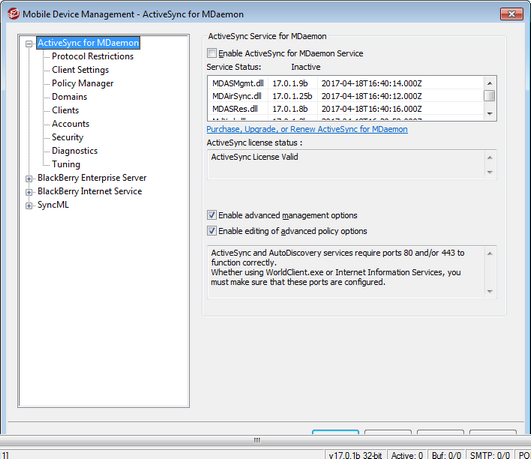531x459 pixels.
Task: Click Active: 0 status bar entry
Action: pyautogui.click(x=407, y=455)
